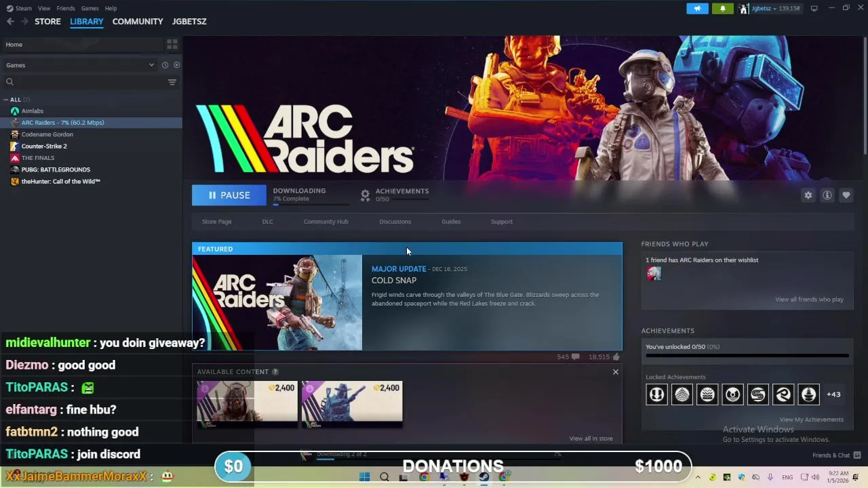Click the available content help icon
The width and height of the screenshot is (868, 488).
pos(275,371)
